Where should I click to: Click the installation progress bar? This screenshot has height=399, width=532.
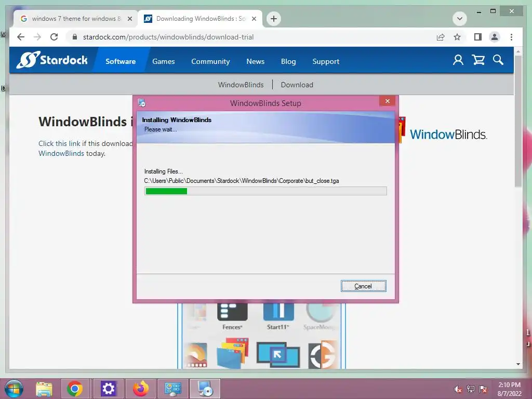coord(265,191)
